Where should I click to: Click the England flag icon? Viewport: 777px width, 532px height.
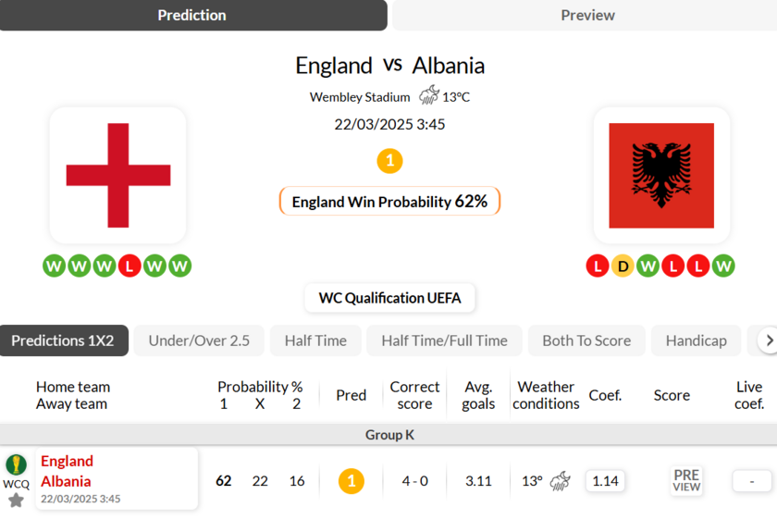tap(117, 175)
